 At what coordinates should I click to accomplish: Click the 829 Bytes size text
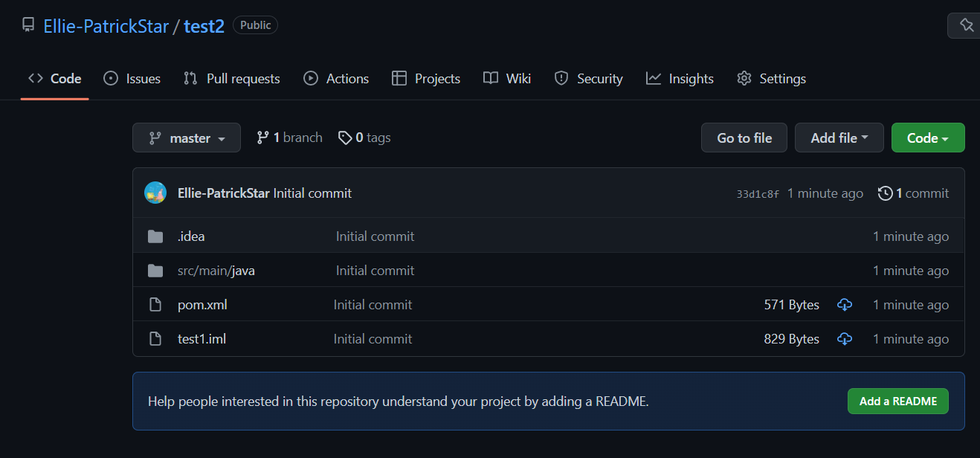[x=792, y=339]
